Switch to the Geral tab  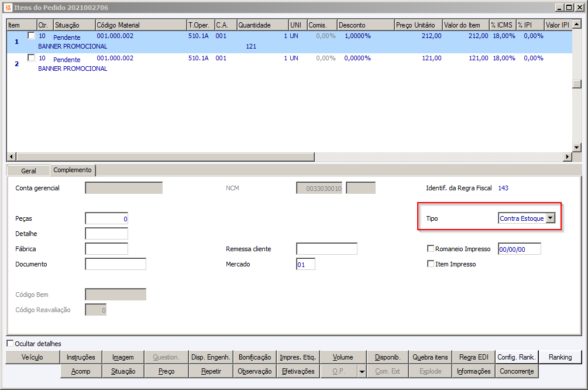pos(29,171)
